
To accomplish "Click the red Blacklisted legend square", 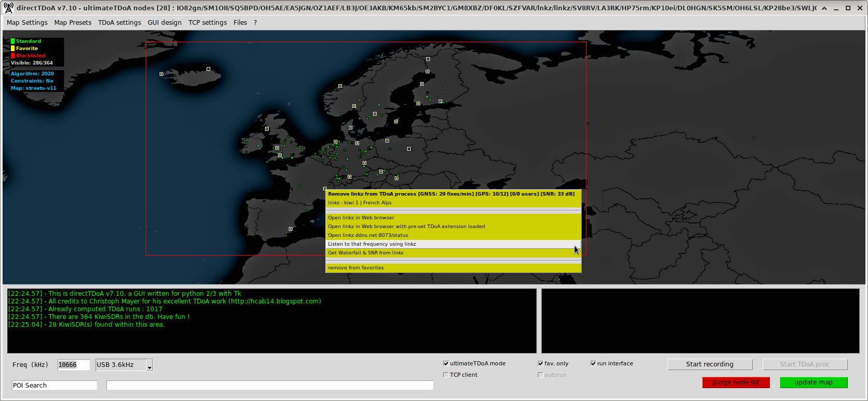I will pos(13,56).
